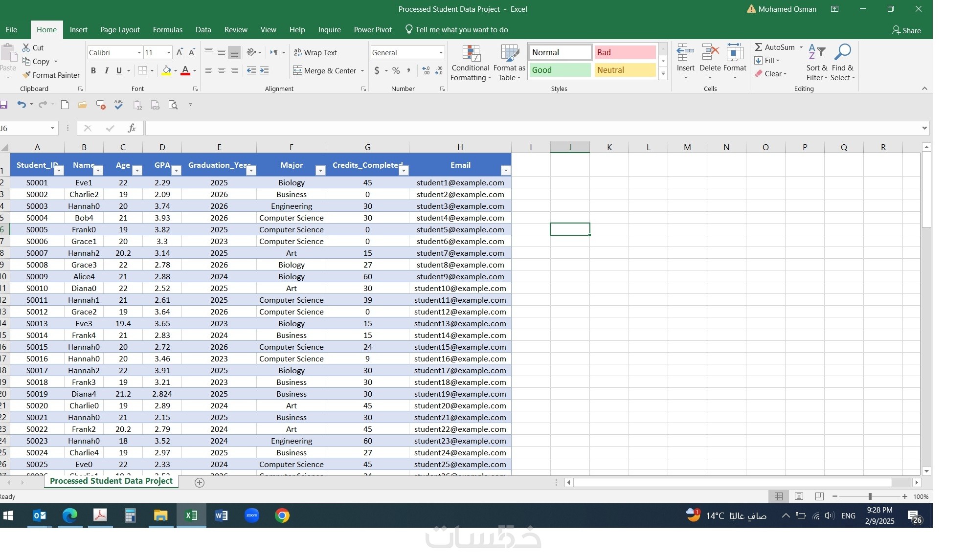Screen dimensions: 967x560
Task: Toggle Italic formatting
Action: pyautogui.click(x=106, y=70)
